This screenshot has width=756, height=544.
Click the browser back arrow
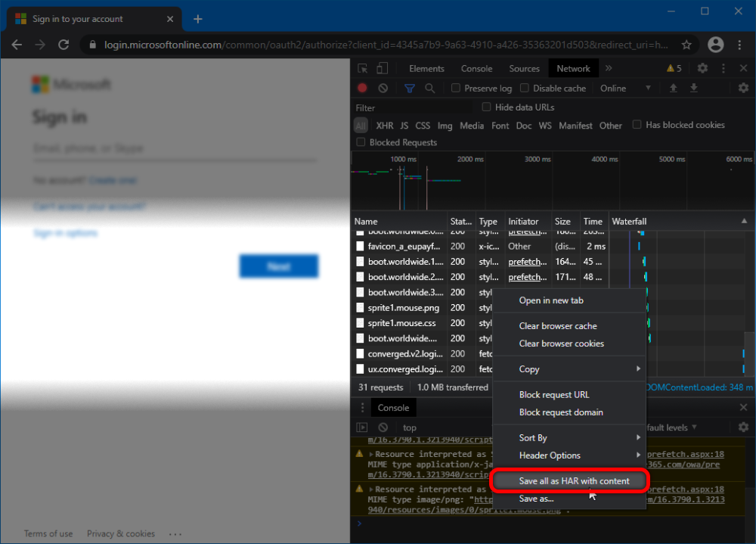coord(17,45)
